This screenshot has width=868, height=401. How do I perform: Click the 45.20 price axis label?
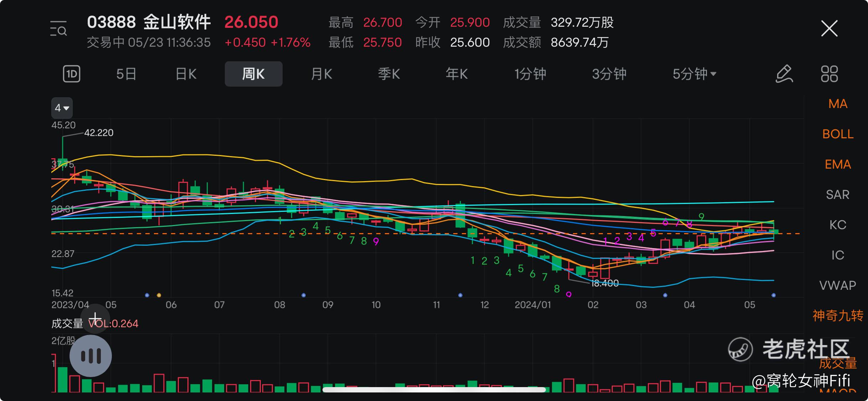click(x=63, y=125)
